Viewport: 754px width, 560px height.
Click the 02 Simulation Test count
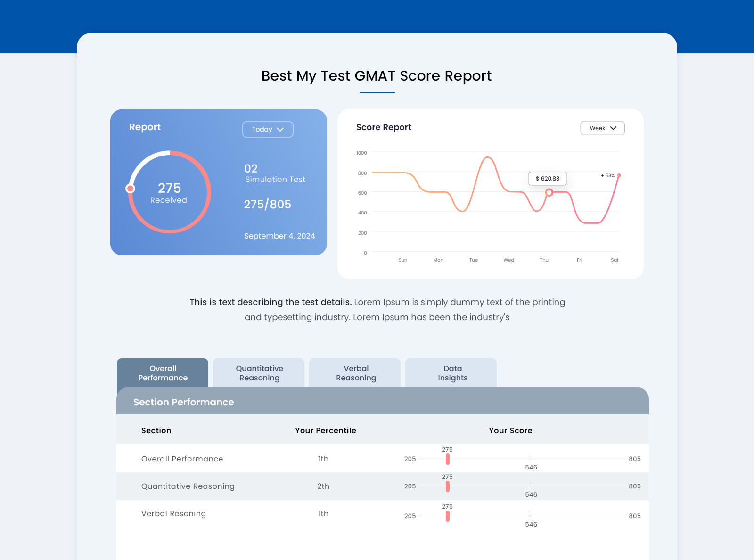pos(275,173)
